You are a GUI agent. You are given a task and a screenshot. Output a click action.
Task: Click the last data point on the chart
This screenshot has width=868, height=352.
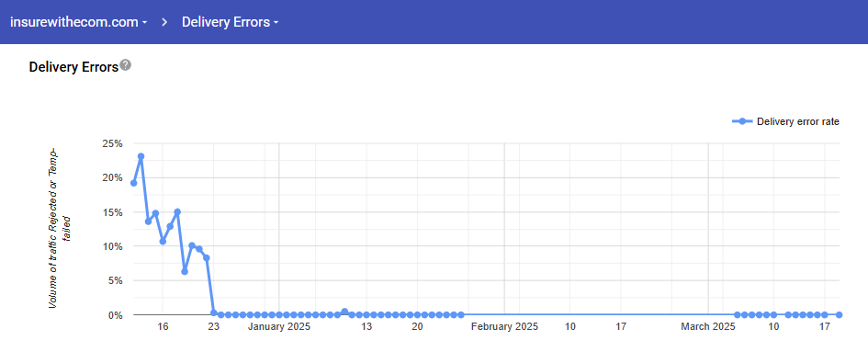pyautogui.click(x=840, y=315)
